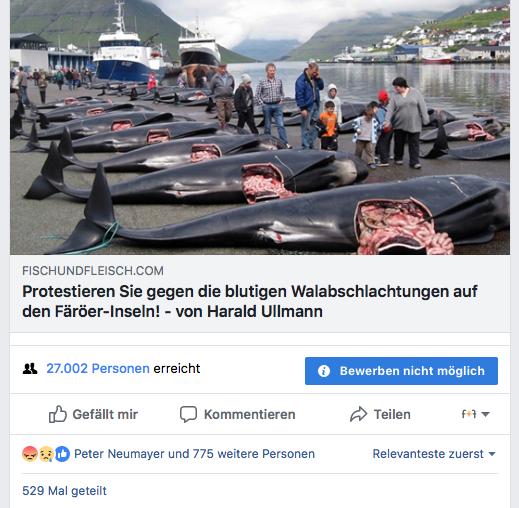Click the speech bubble comment icon
Image resolution: width=519 pixels, height=508 pixels.
point(188,414)
